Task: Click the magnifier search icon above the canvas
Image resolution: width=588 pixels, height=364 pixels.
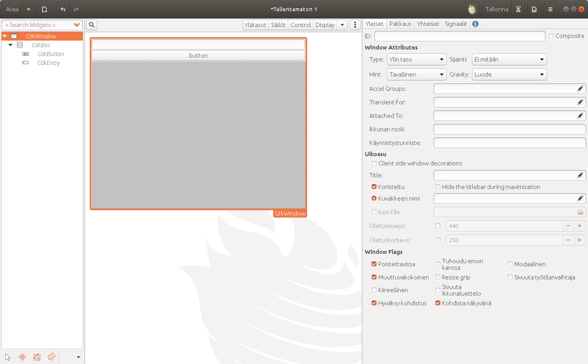Action: (92, 25)
